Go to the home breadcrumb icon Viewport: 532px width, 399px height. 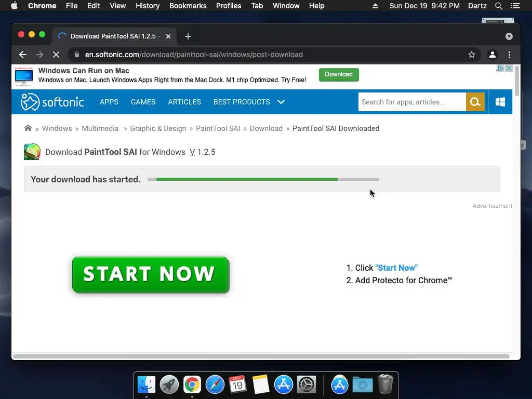(28, 128)
